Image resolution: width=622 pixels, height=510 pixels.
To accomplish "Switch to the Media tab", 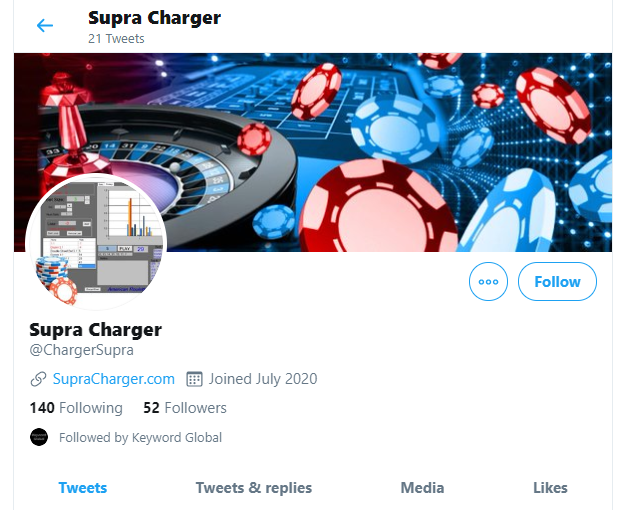I will point(422,487).
